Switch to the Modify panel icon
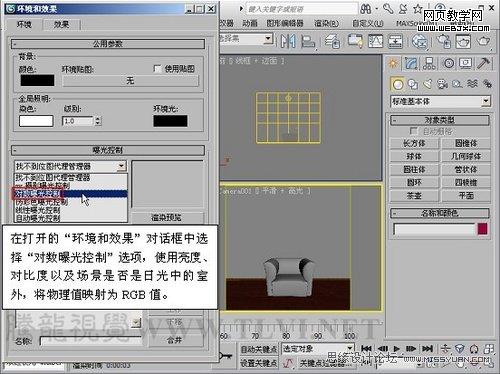This screenshot has width=500, height=374. 411,63
